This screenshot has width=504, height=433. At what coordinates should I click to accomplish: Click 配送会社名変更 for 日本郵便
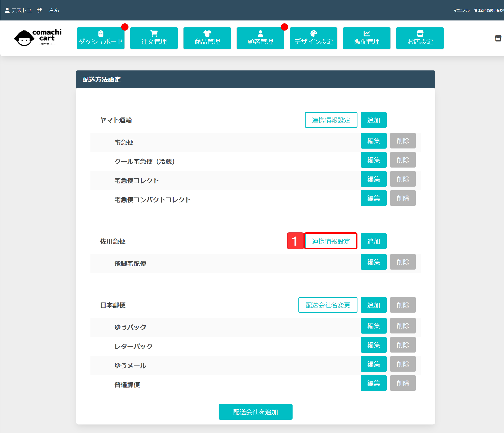[x=328, y=305]
